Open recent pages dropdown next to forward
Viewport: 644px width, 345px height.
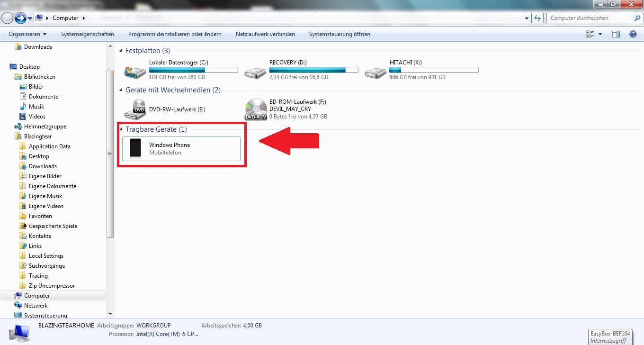30,18
